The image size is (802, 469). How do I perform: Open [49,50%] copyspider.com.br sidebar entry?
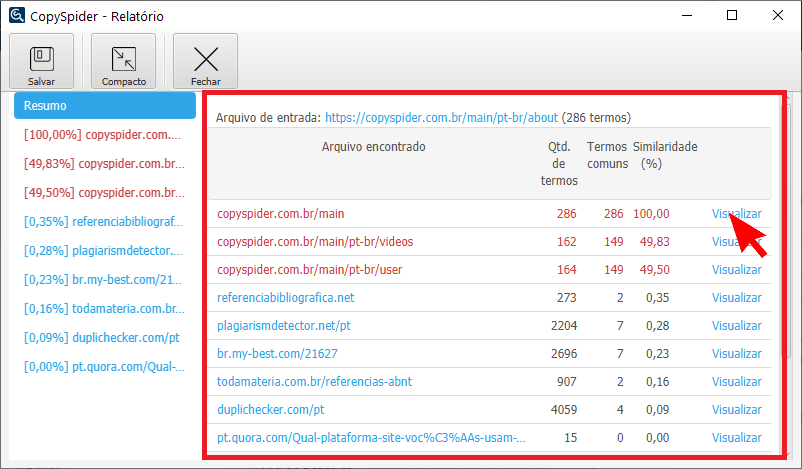[104, 193]
